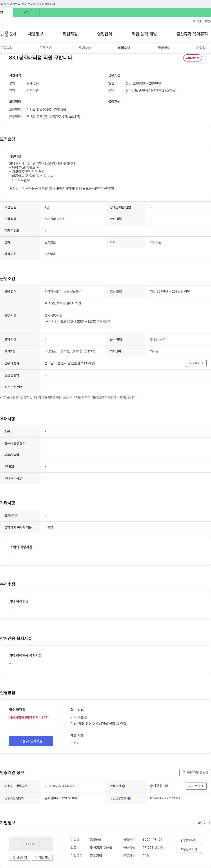This screenshot has height=868, width=211.
Task: Open the 취업지원 main menu
Action: (70, 34)
